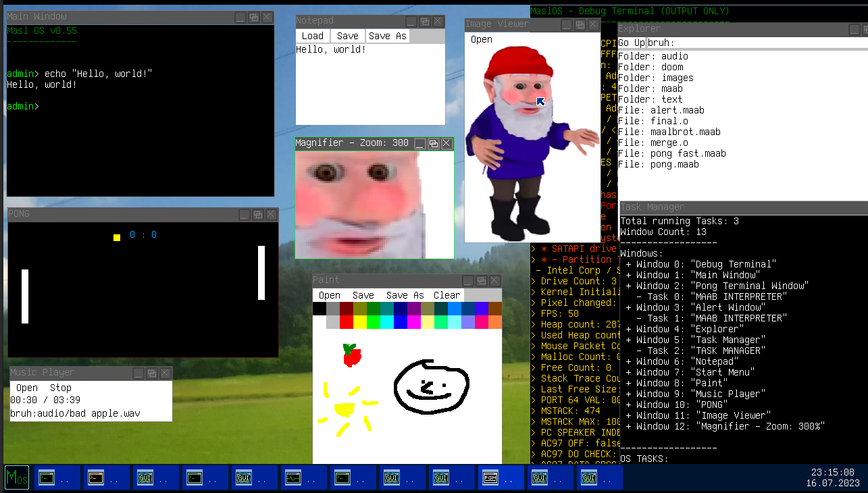Click Go Up in Explorer
This screenshot has width=868, height=493.
(631, 43)
